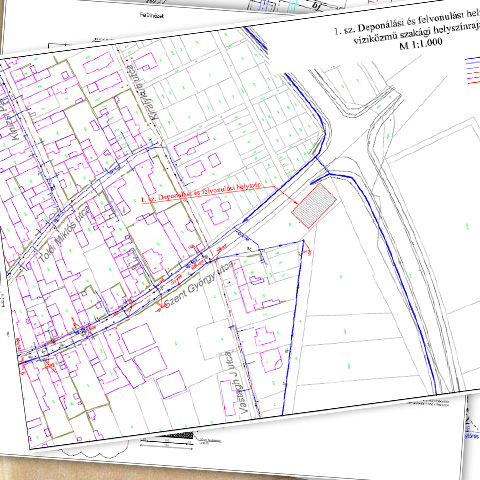
Task: Click the red Deponálási és felvonulási helyszín annotation
Action: click(201, 193)
